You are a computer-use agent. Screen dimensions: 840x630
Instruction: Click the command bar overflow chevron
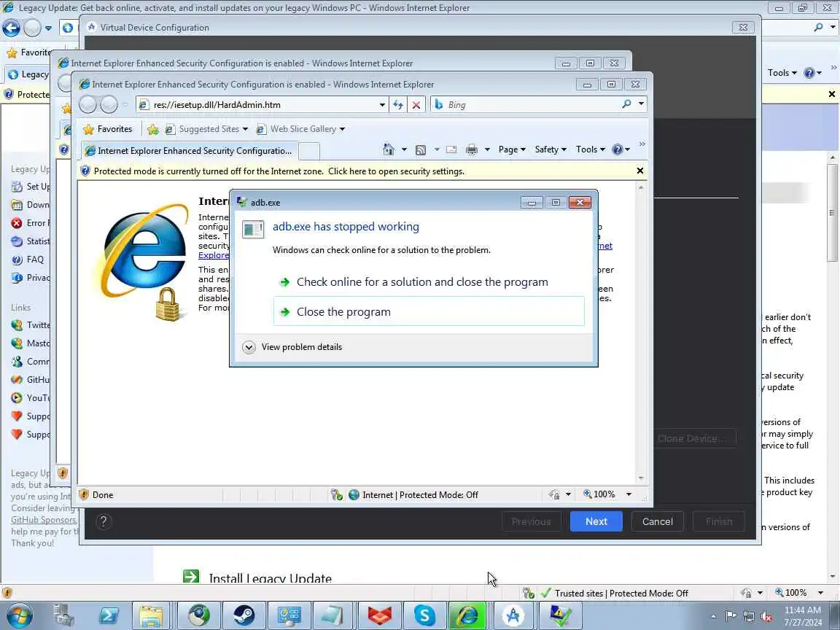tap(642, 144)
